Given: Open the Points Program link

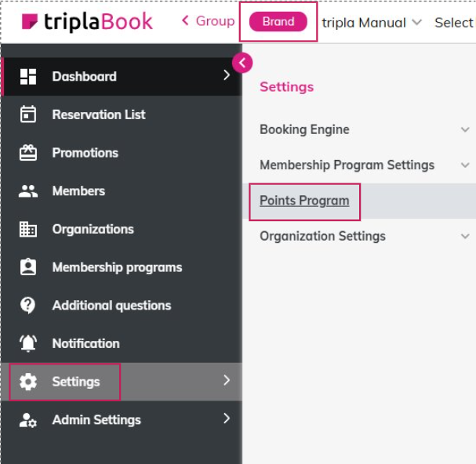Looking at the screenshot, I should 304,201.
